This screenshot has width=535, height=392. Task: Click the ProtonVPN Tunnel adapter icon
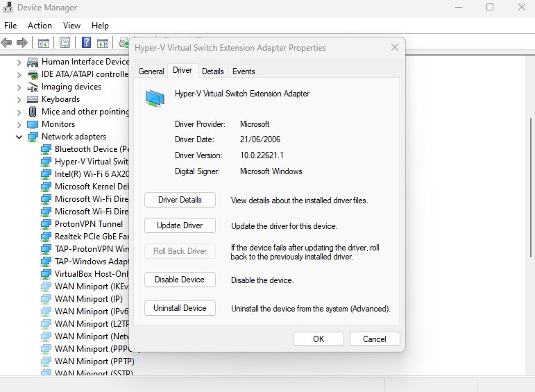pos(46,224)
